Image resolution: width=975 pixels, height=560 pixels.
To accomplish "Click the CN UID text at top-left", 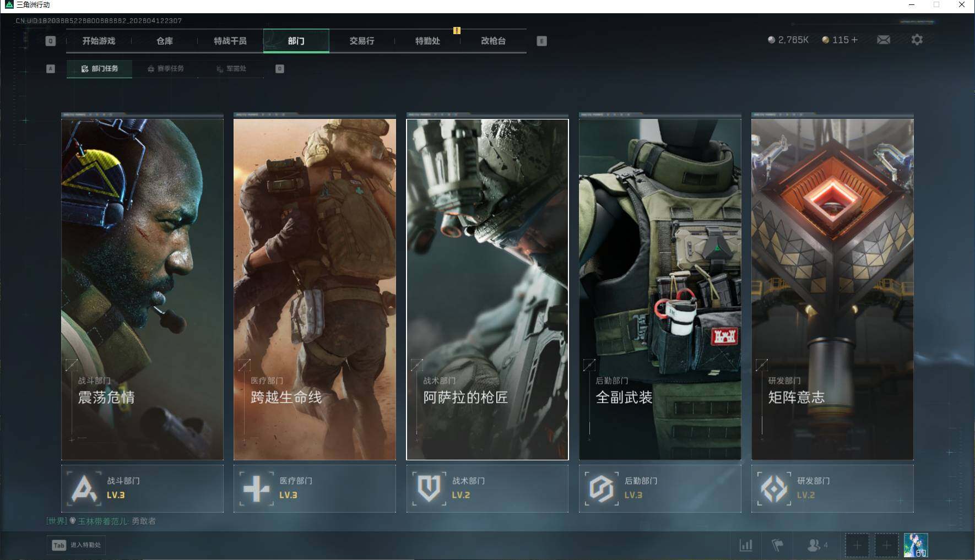I will tap(99, 20).
